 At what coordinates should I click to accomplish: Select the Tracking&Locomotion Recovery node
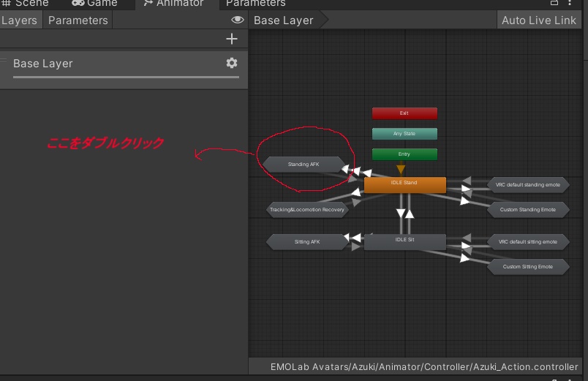point(307,210)
